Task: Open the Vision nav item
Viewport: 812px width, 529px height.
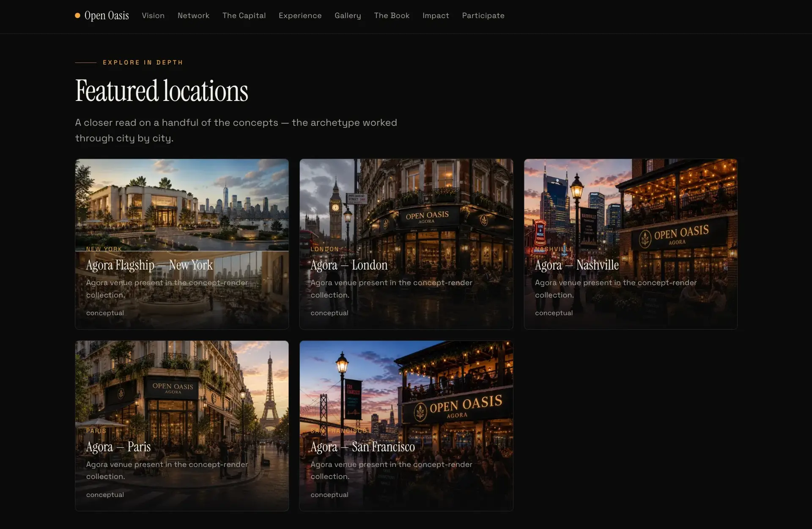Action: point(153,16)
